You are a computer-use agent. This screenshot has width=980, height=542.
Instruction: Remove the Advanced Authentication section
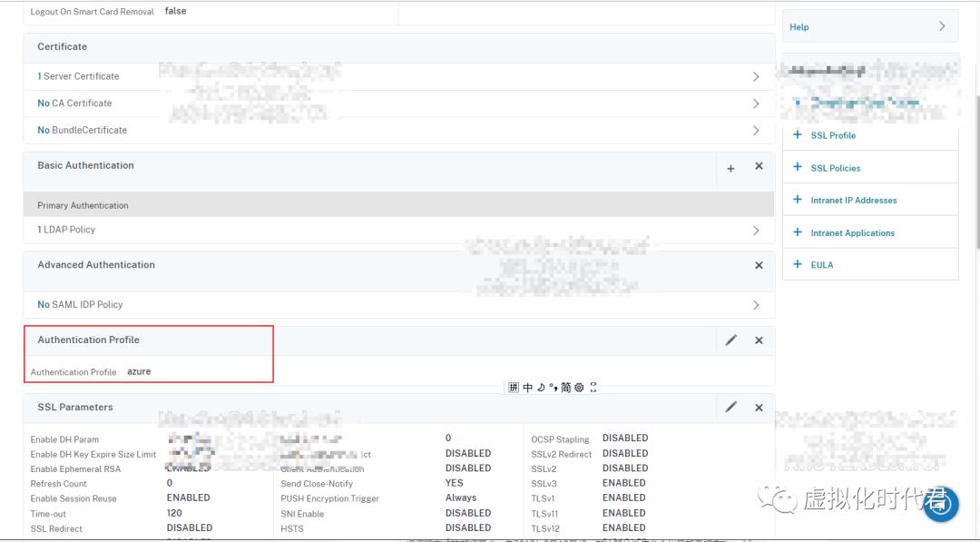[759, 265]
